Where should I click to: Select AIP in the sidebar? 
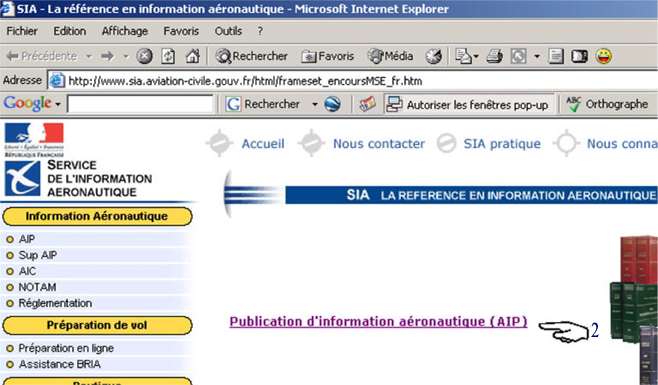coord(26,239)
